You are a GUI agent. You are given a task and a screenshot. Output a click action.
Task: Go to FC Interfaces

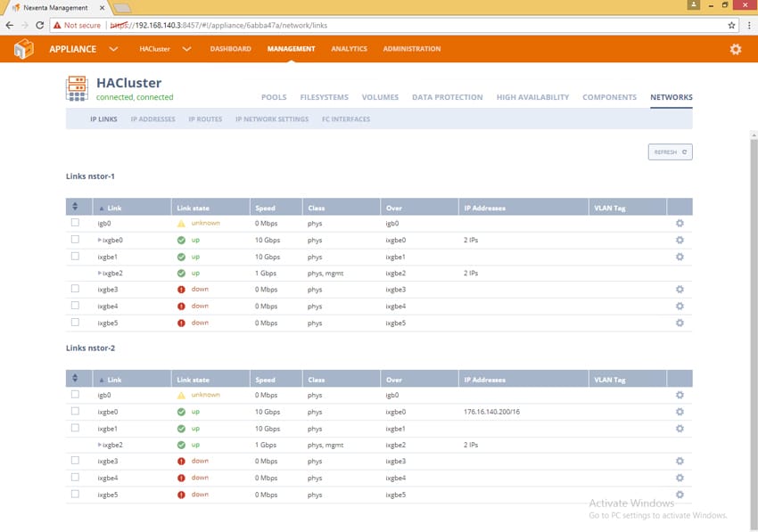(x=346, y=119)
